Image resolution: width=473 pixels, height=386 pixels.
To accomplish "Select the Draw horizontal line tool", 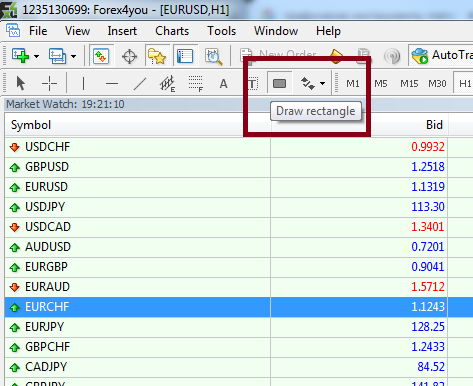I will [112, 83].
